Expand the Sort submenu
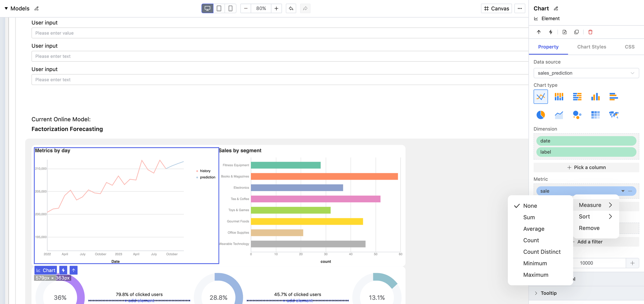Viewport: 644px width, 304px height. pos(596,217)
